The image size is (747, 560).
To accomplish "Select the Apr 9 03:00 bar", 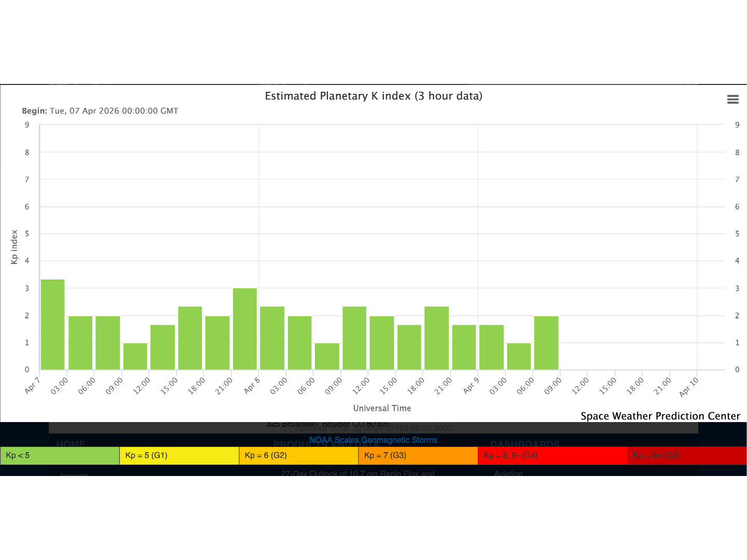I will 519,357.
